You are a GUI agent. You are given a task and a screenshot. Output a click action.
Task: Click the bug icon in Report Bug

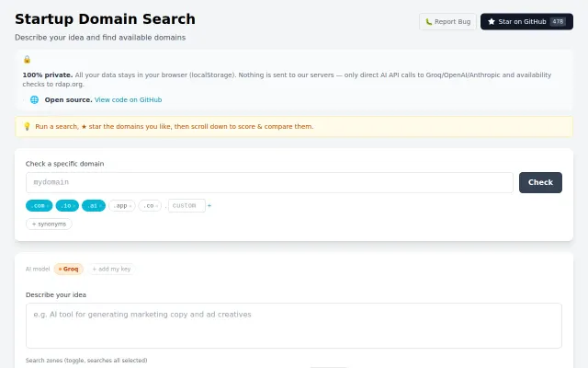429,22
